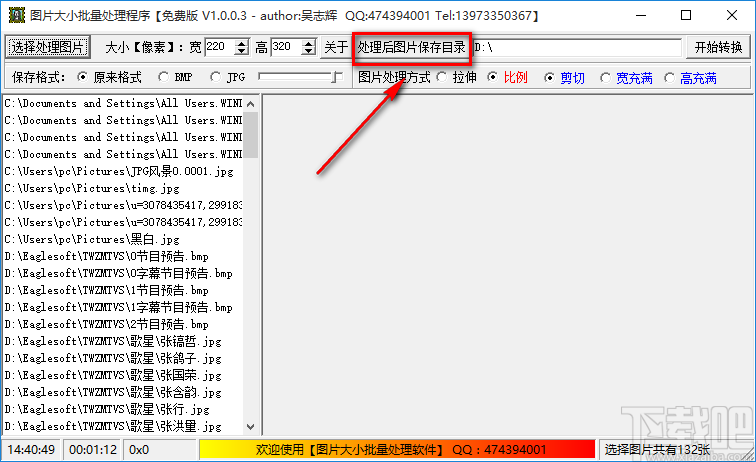Click the 开始转换 button
The height and width of the screenshot is (462, 756).
tap(718, 47)
